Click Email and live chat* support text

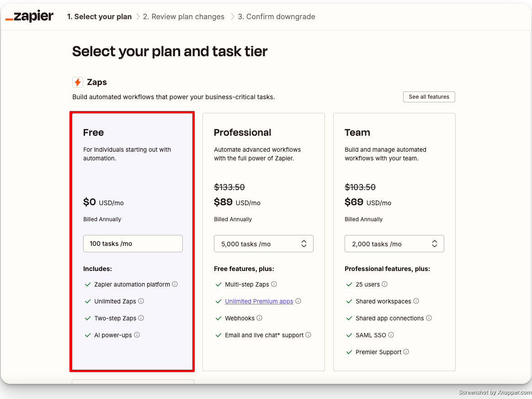[x=264, y=335]
